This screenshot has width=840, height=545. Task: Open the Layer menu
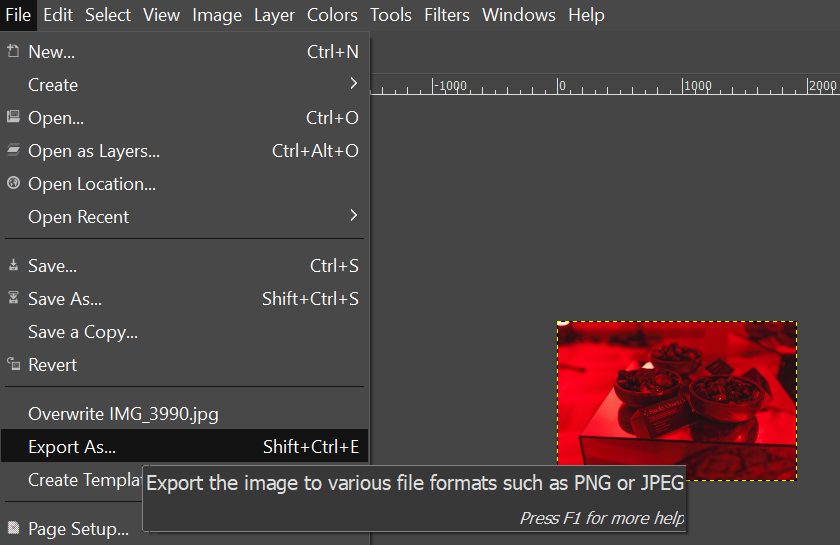[x=274, y=15]
